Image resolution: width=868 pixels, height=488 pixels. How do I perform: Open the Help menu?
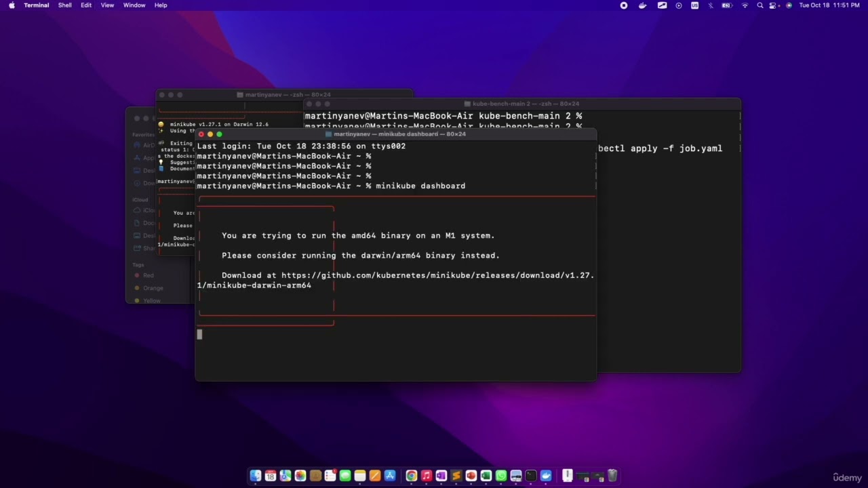(161, 5)
